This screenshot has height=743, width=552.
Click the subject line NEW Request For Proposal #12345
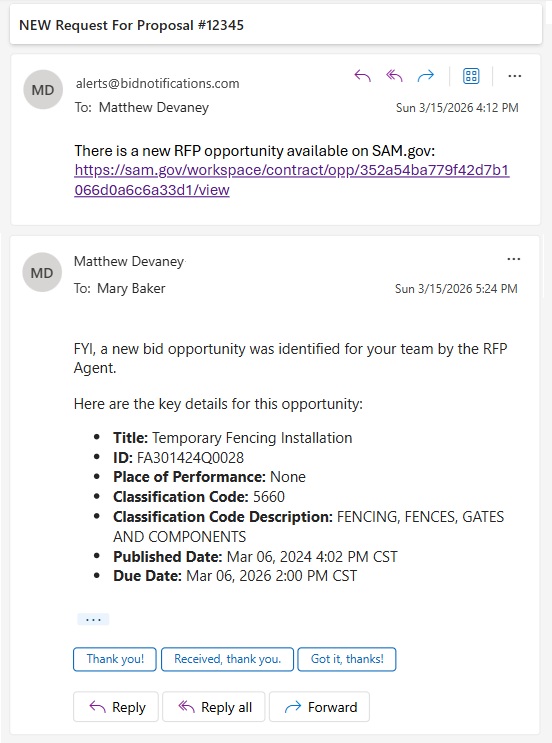pos(131,25)
